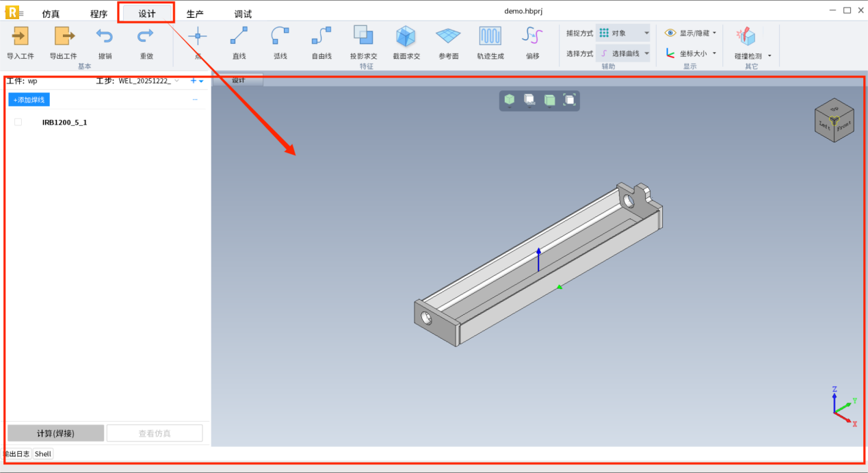The height and width of the screenshot is (473, 868).
Task: Select the 弧线 arc tool
Action: [280, 36]
